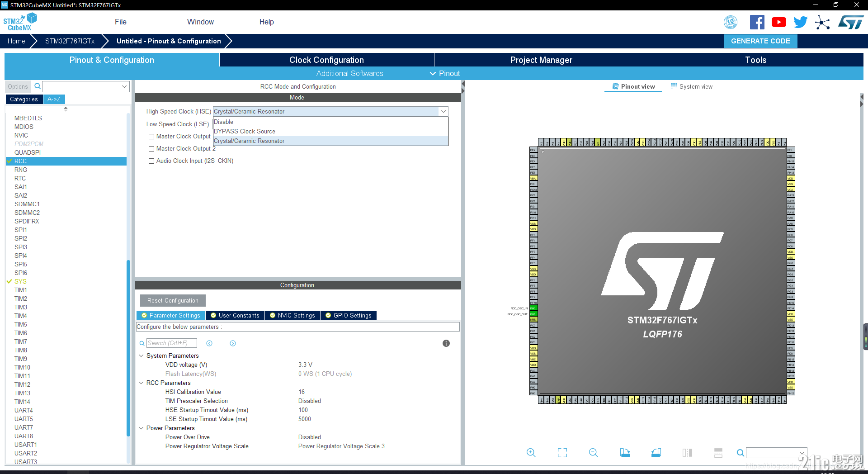Click the VDD voltage value 3.3 V
This screenshot has width=868, height=474.
pyautogui.click(x=305, y=365)
